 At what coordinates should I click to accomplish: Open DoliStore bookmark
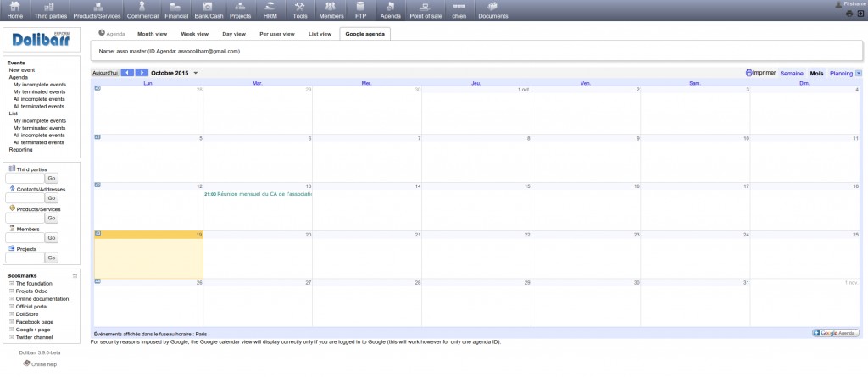click(27, 314)
